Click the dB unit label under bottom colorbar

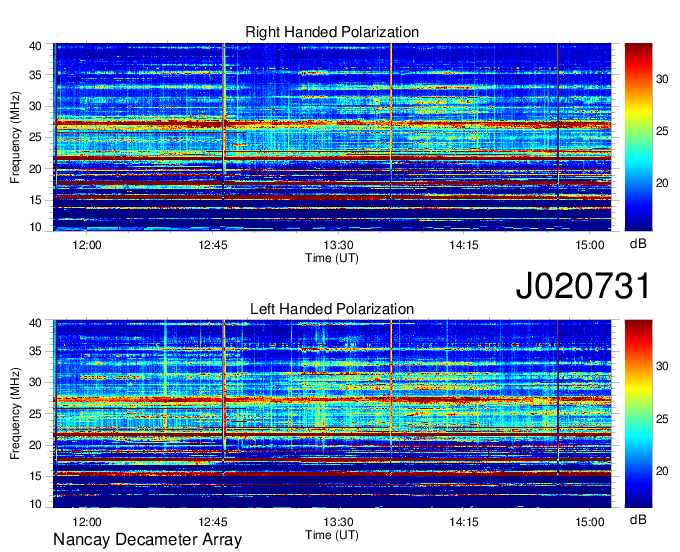638,519
